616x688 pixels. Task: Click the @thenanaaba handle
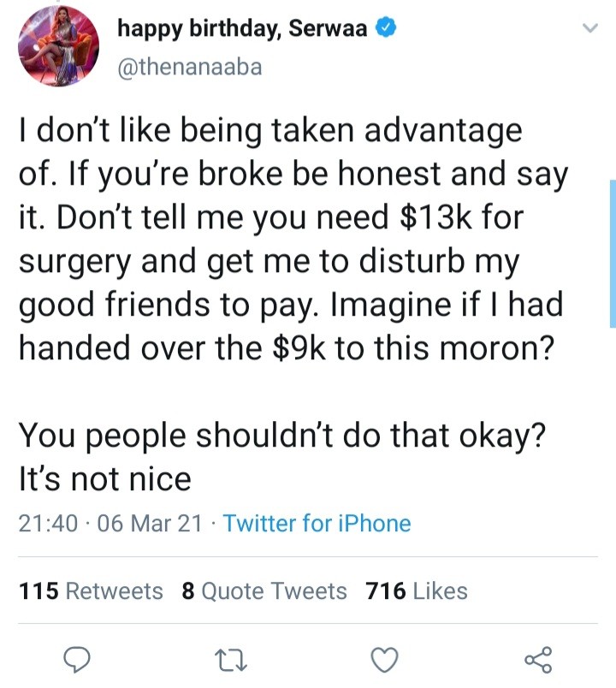(x=190, y=67)
